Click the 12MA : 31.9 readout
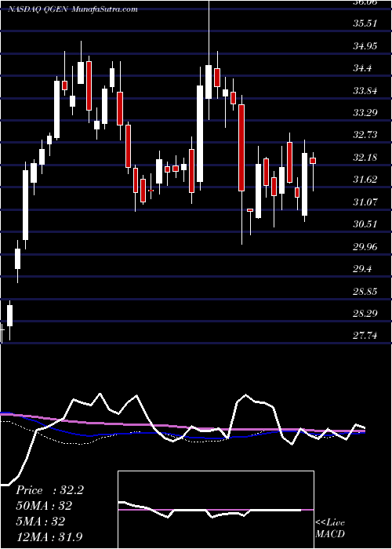 [x=49, y=536]
